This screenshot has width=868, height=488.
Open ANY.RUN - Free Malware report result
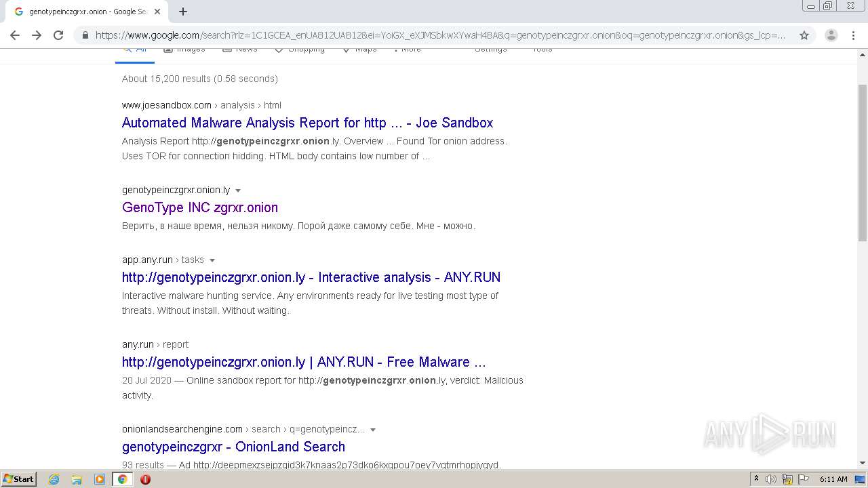(304, 362)
